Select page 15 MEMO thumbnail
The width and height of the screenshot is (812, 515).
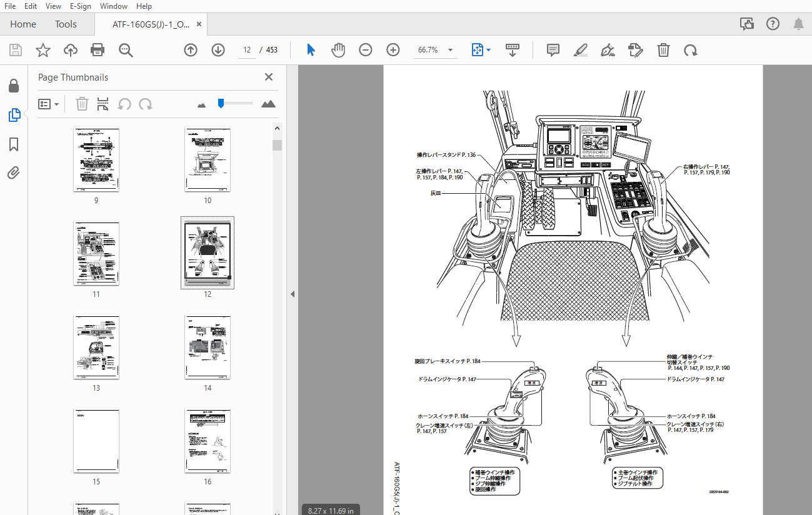coord(96,441)
